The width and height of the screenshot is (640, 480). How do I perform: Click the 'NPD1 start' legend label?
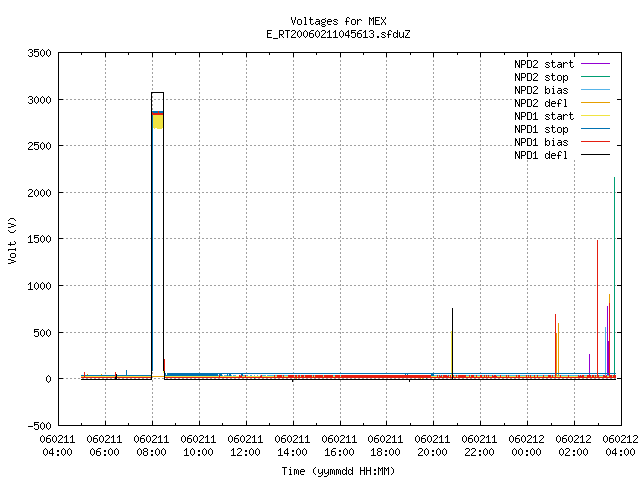pos(544,116)
